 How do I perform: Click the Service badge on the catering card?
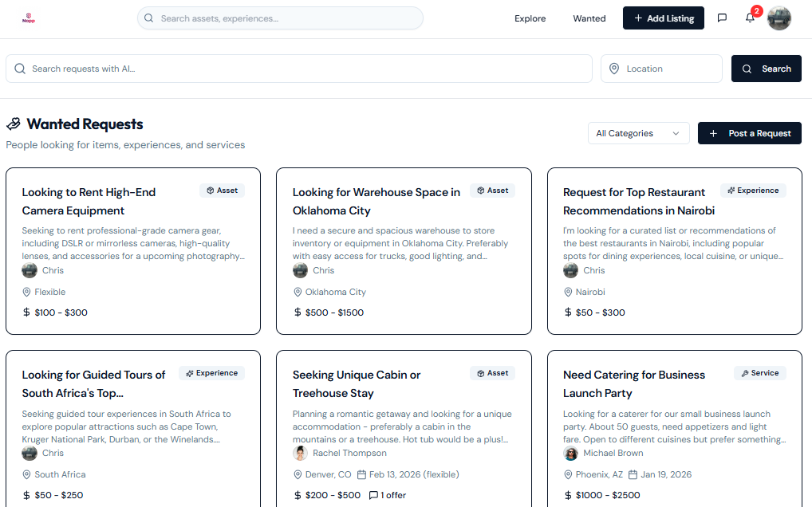pyautogui.click(x=759, y=372)
